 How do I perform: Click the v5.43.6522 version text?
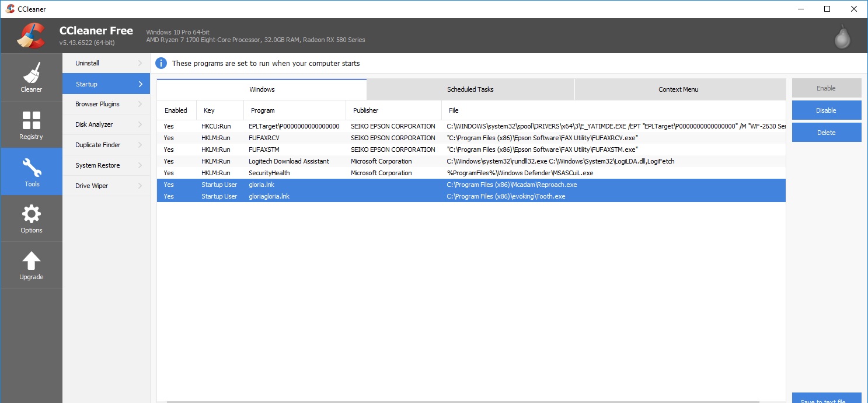87,43
